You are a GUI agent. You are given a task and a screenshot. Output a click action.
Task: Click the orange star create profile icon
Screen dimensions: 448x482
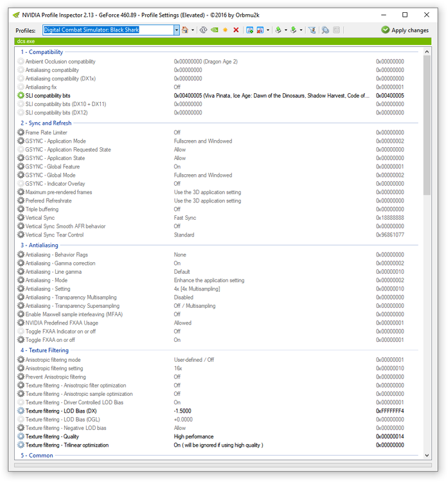(226, 30)
